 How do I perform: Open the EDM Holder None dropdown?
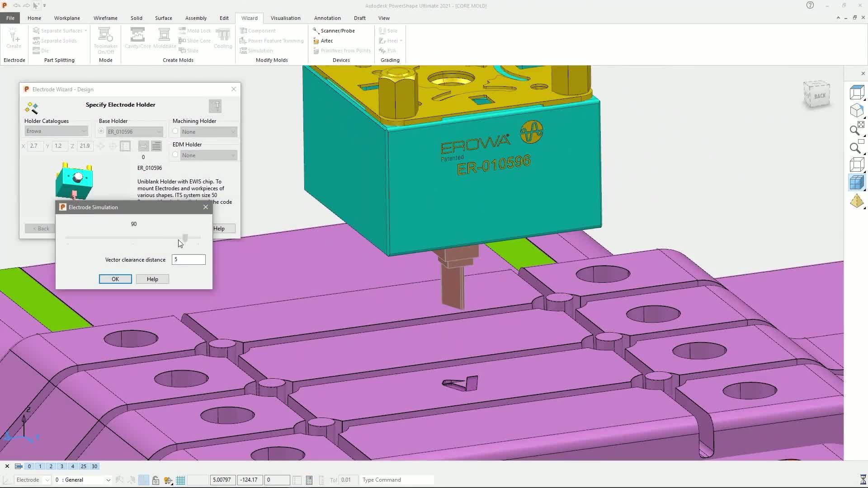click(208, 155)
